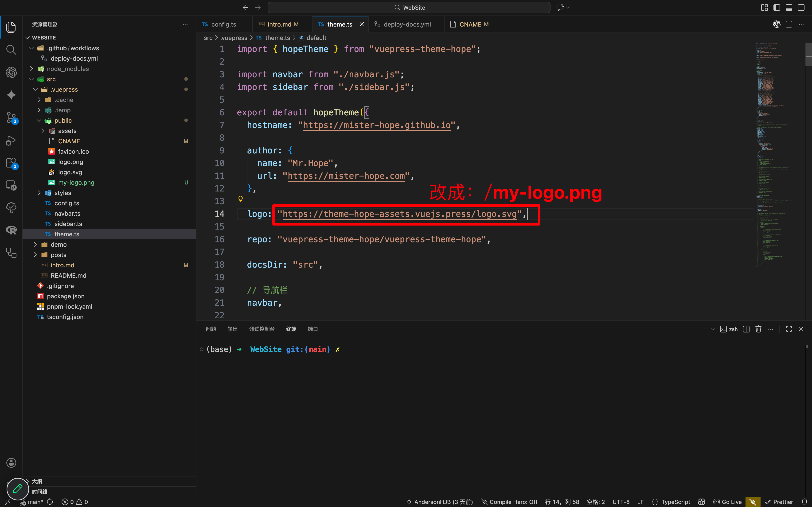
Task: Click errors and warnings count in status bar
Action: tap(74, 502)
